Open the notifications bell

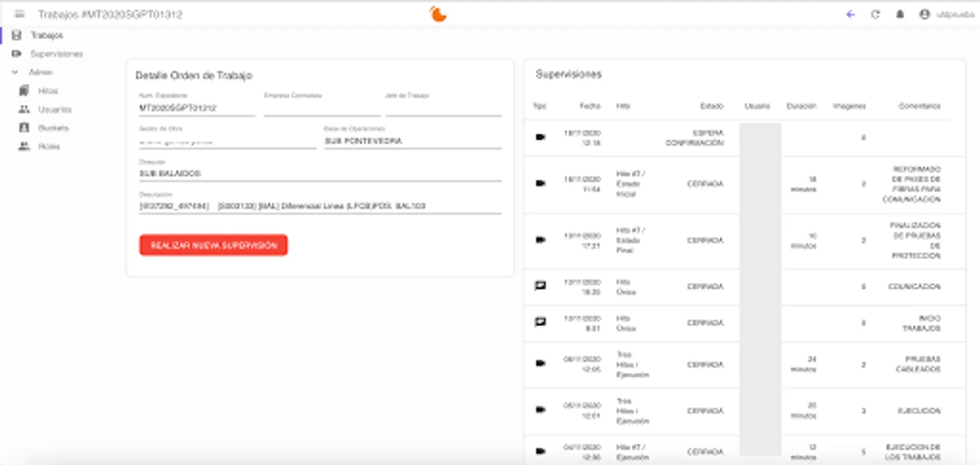pyautogui.click(x=899, y=14)
